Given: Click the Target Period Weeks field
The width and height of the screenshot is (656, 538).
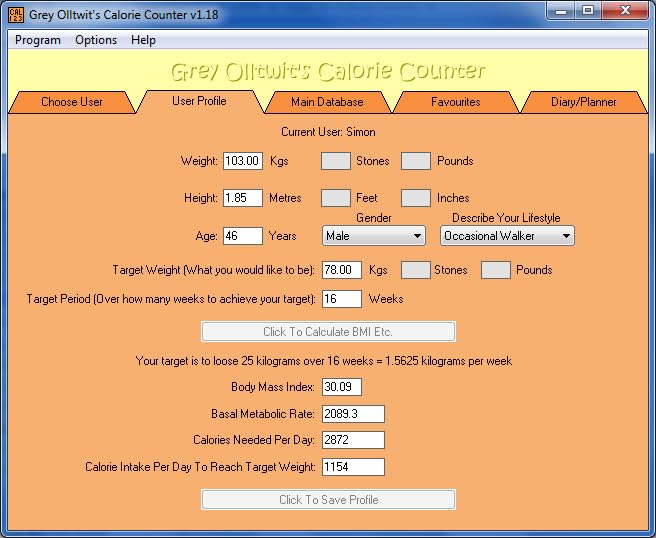Looking at the screenshot, I should tap(342, 299).
